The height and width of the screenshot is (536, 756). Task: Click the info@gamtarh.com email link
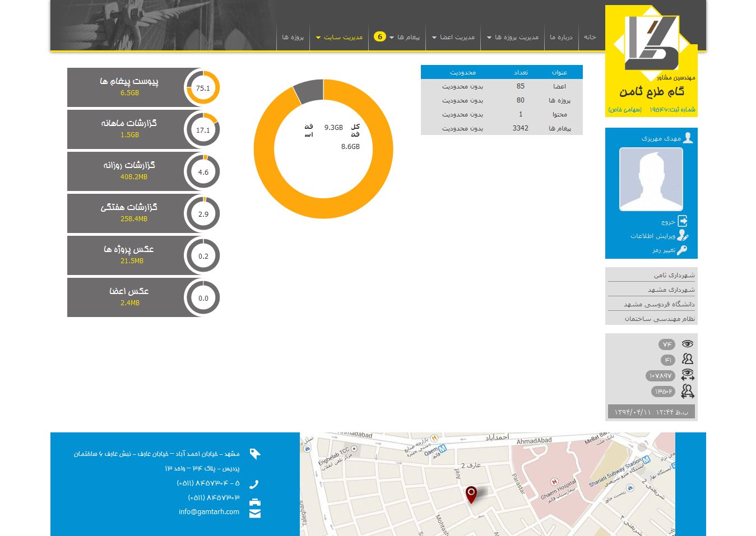click(209, 511)
